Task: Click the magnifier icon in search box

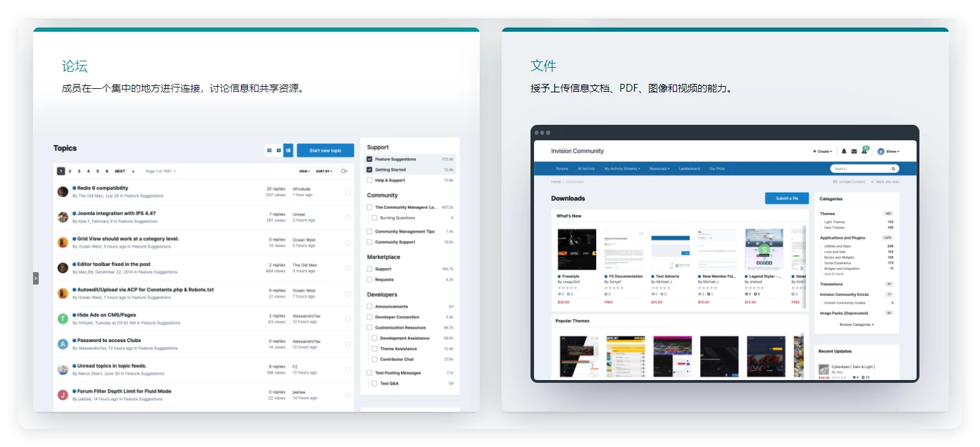Action: point(894,169)
